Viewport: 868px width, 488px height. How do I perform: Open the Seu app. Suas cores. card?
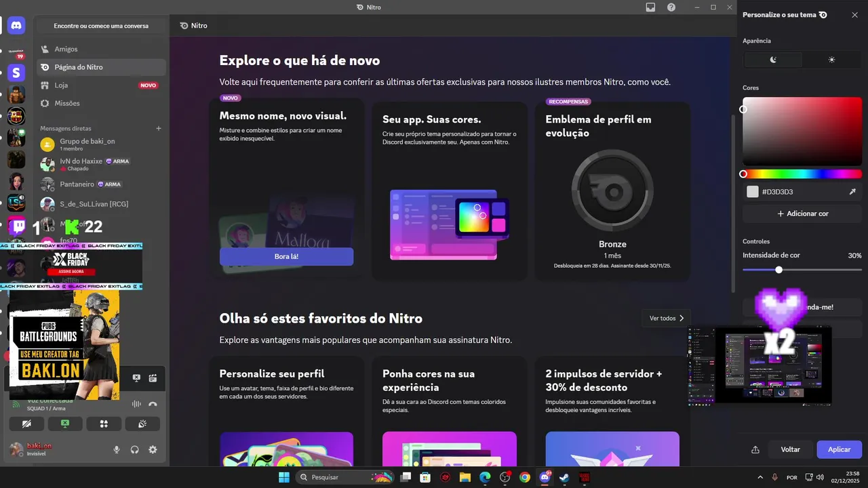[x=450, y=190]
